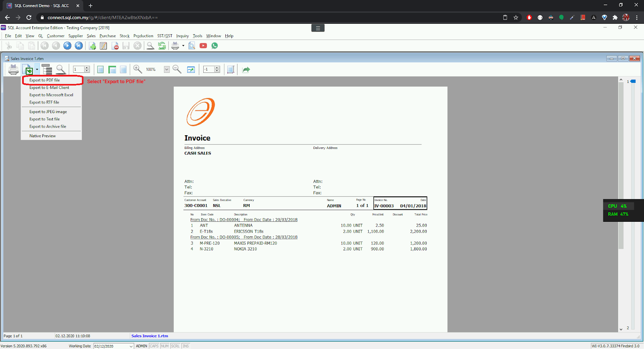
Task: Click the page margins icon
Action: (x=231, y=70)
